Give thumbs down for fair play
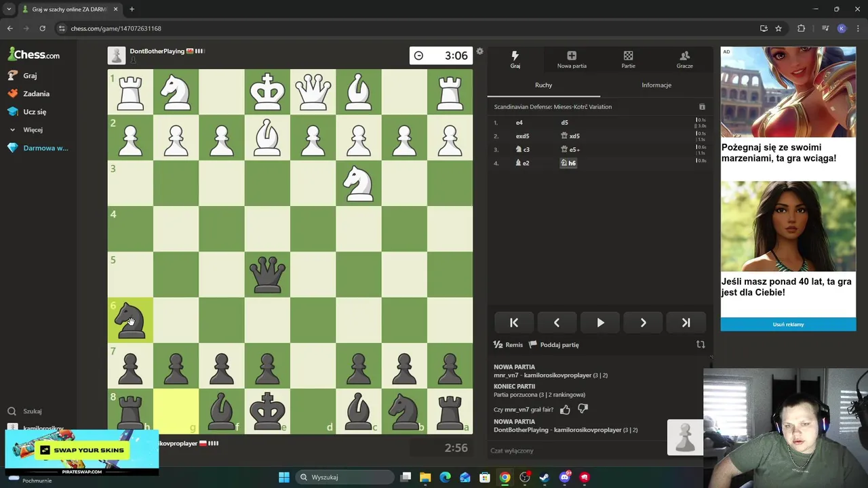The image size is (868, 488). coord(583,409)
